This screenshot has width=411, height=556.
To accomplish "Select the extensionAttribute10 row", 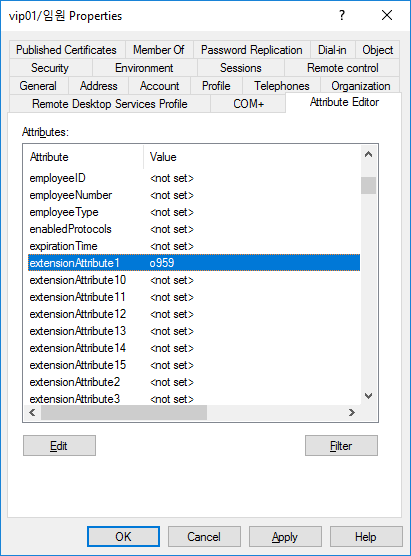I will pyautogui.click(x=194, y=280).
